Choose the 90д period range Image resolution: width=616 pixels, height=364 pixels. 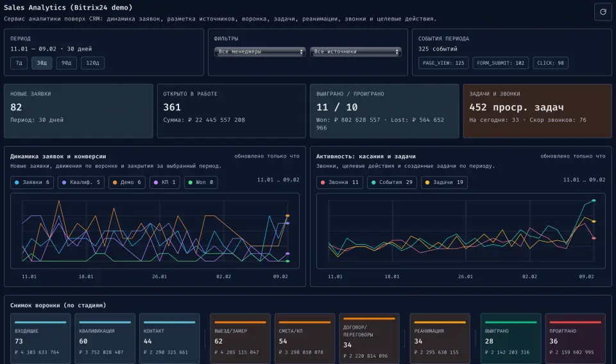coord(66,63)
